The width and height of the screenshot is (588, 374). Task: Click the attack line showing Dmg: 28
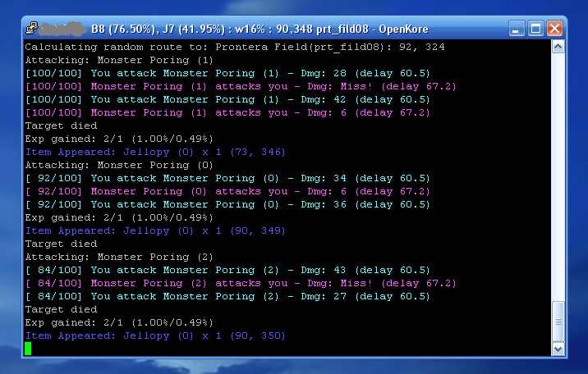(227, 73)
